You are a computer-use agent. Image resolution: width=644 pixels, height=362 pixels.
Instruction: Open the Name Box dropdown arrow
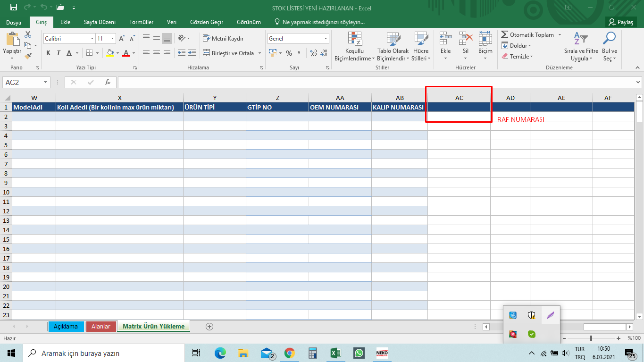[x=45, y=82]
